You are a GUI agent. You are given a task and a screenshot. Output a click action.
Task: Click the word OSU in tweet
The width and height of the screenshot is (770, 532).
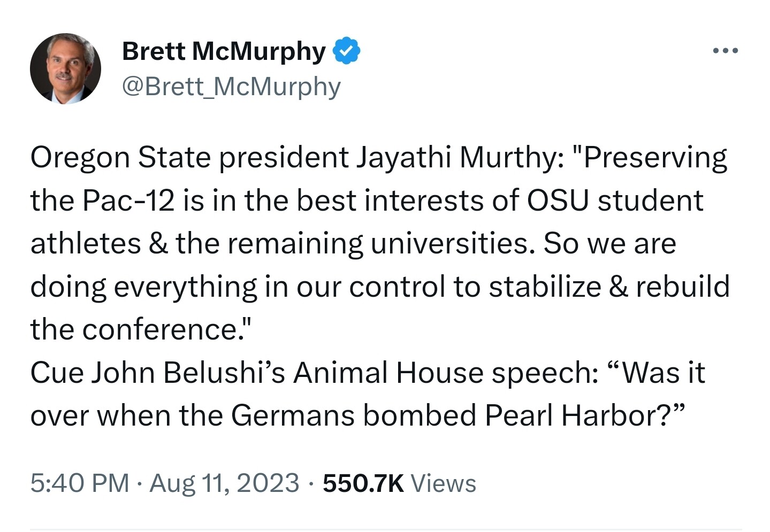[x=558, y=201]
